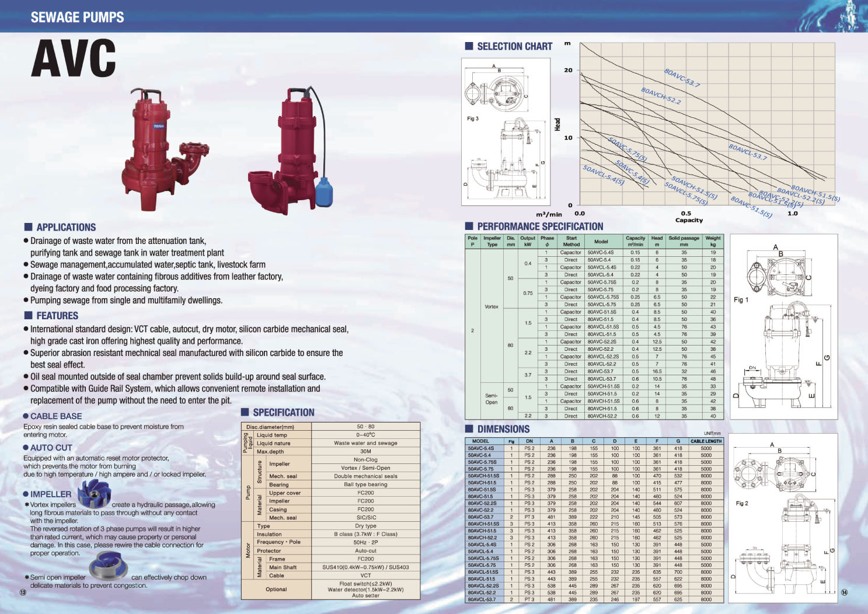Click the "CABLE LENGTH" column header
Viewport: 868px width, 614px height.
pyautogui.click(x=706, y=441)
